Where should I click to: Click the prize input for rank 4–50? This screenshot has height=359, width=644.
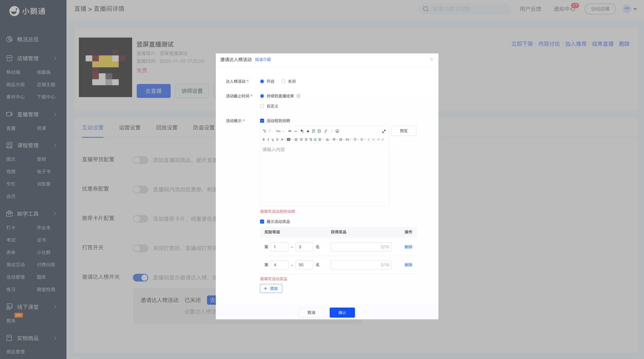(x=361, y=265)
